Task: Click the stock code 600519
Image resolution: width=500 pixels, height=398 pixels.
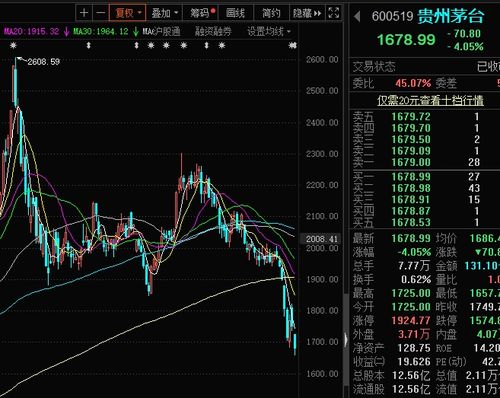Action: tap(392, 16)
